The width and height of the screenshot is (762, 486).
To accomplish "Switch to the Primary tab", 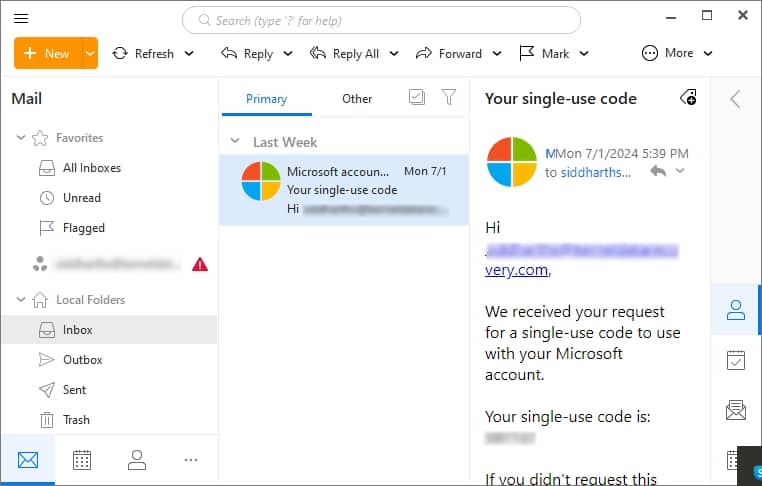I will (266, 99).
